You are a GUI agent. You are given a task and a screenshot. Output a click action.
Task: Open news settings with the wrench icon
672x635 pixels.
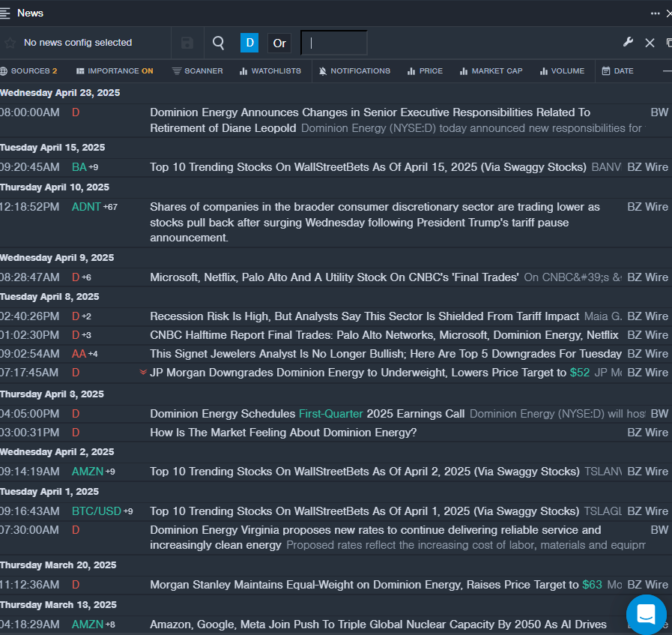pyautogui.click(x=628, y=42)
